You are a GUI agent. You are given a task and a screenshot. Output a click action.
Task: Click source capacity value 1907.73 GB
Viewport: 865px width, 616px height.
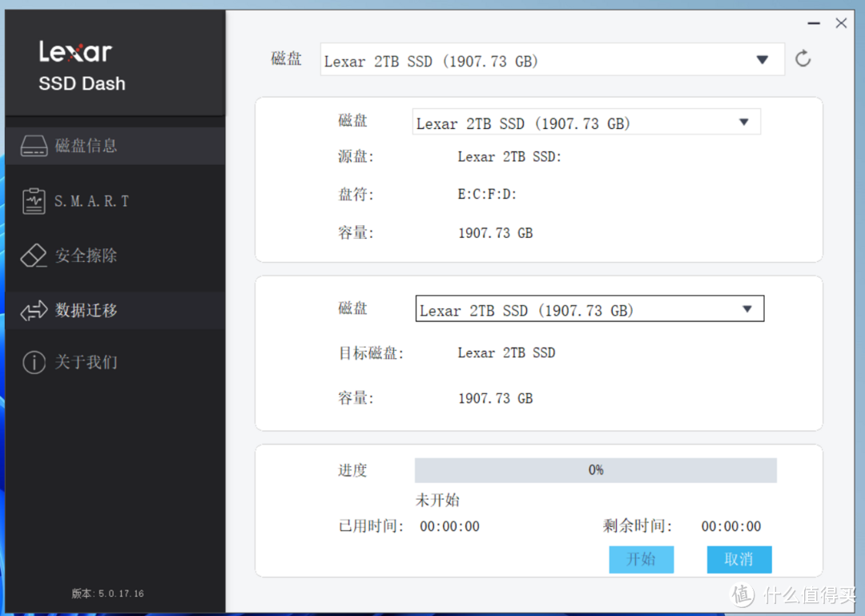click(496, 233)
